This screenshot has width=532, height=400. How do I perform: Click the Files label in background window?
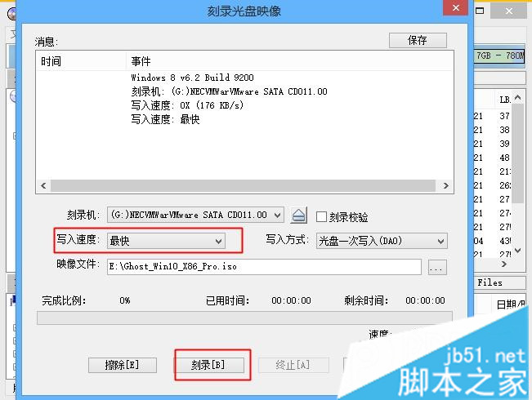tap(490, 282)
